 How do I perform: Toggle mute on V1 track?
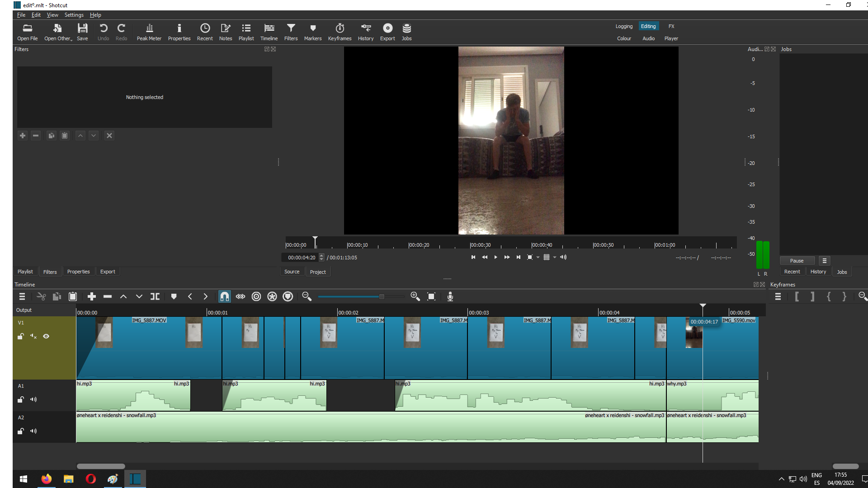tap(33, 336)
